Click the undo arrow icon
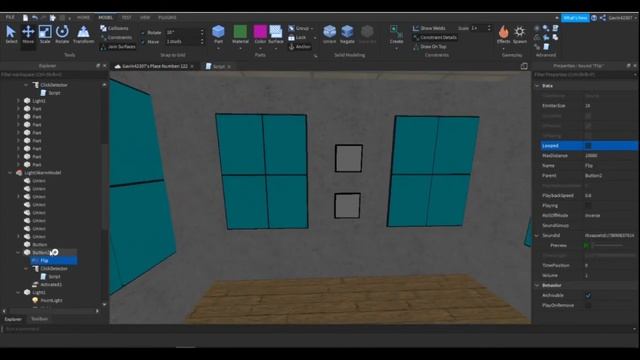640x360 pixels. 35,18
